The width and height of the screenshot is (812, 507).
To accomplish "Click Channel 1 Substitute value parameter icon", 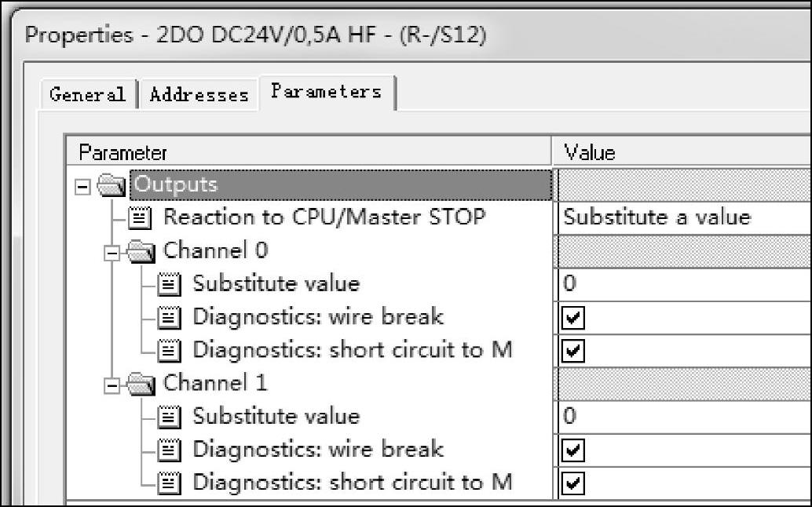I will [174, 416].
